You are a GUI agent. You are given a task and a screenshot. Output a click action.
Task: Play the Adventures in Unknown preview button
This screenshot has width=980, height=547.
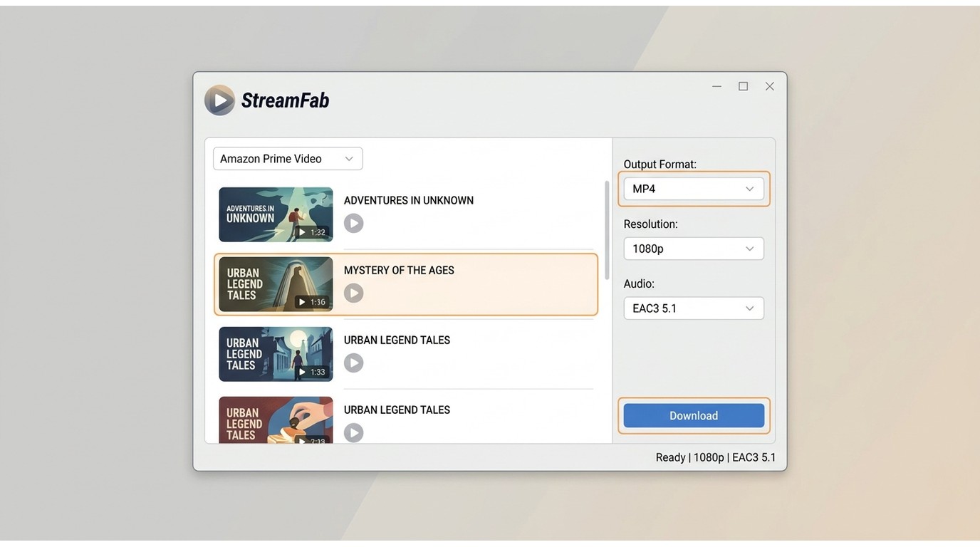pyautogui.click(x=353, y=223)
